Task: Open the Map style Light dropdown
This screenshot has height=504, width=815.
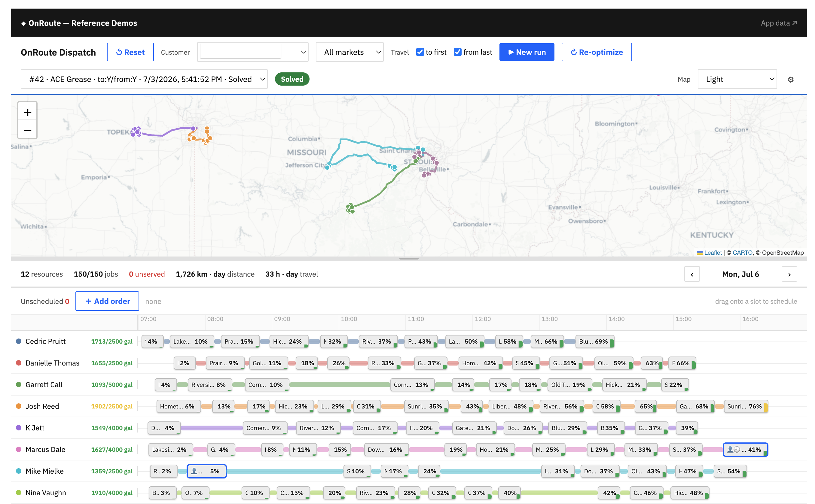Action: tap(737, 79)
